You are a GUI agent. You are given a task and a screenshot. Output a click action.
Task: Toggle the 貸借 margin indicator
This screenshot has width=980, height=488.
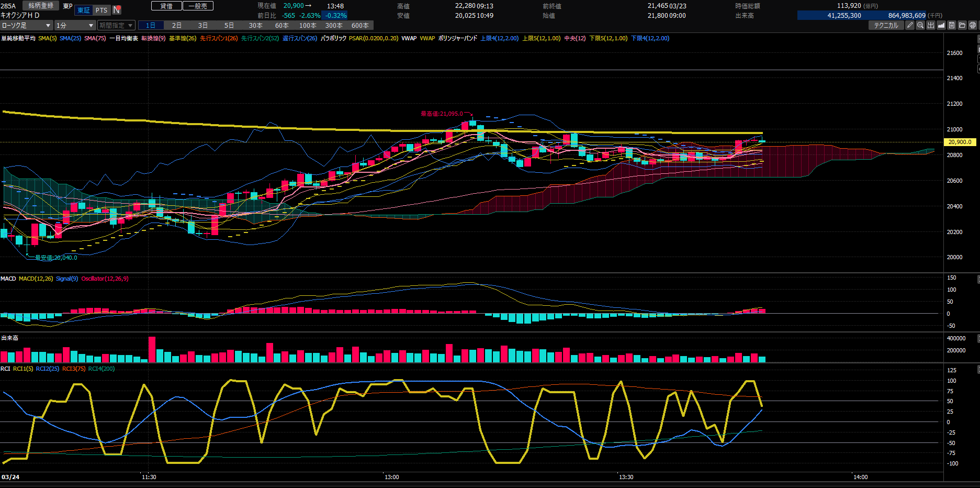pyautogui.click(x=166, y=6)
